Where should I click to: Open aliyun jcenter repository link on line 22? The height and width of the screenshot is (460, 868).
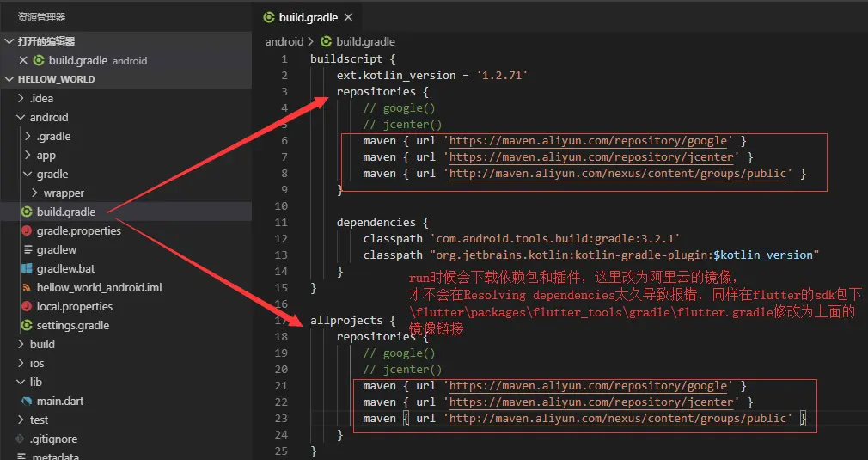591,402
